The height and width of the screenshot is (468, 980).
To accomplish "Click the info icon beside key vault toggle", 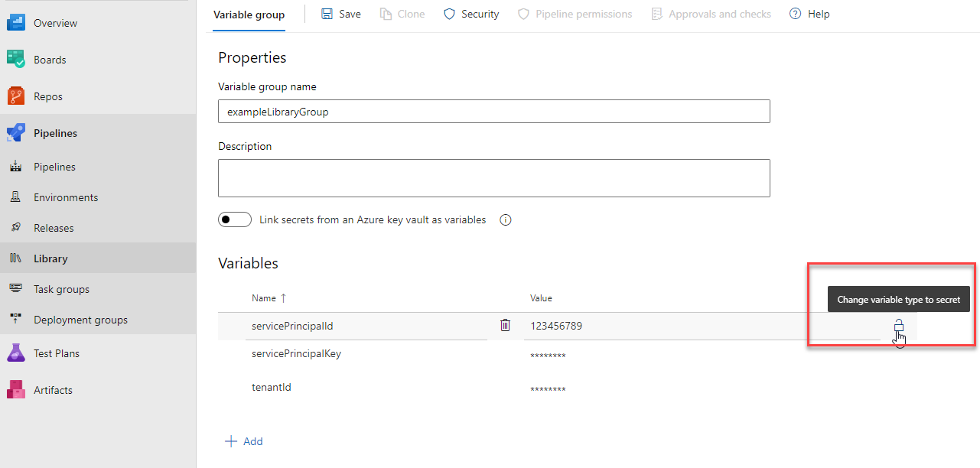I will point(505,220).
